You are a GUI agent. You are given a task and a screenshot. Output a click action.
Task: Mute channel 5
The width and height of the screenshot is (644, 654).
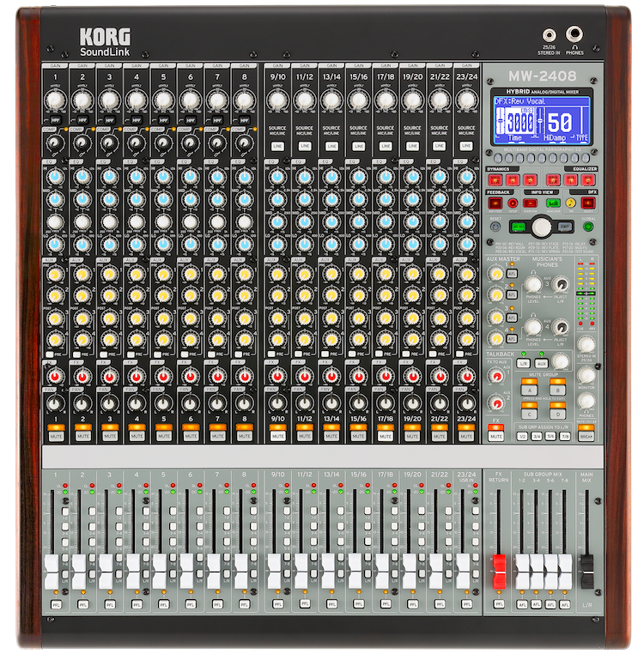coord(164,436)
